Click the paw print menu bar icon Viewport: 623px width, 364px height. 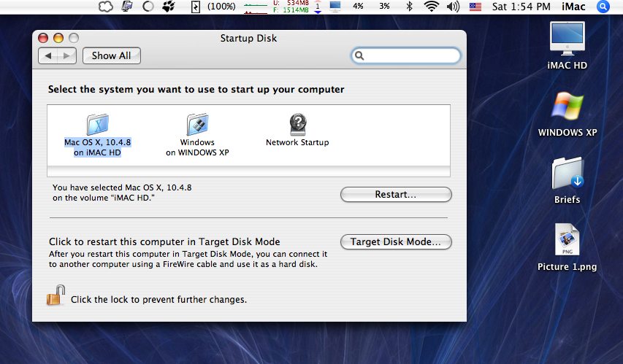point(169,7)
